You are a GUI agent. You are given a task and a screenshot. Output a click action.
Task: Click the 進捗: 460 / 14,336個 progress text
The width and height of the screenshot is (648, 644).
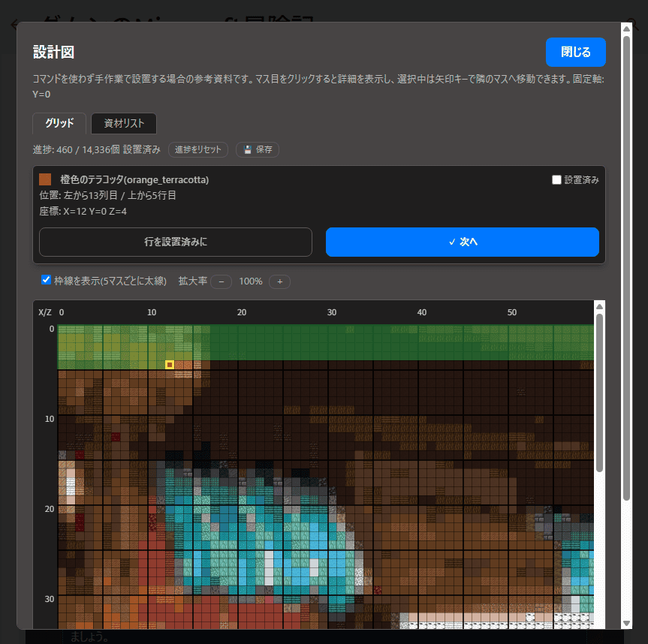(97, 149)
